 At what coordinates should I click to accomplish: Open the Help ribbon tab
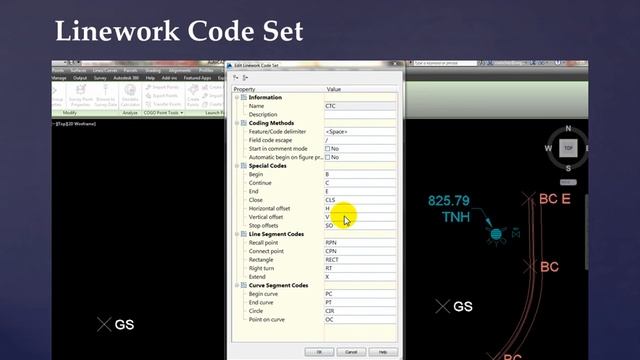pyautogui.click(x=150, y=78)
